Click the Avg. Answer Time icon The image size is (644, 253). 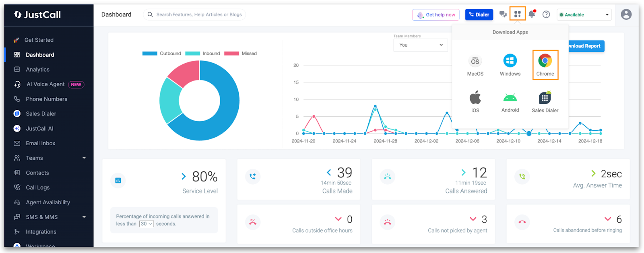click(522, 176)
